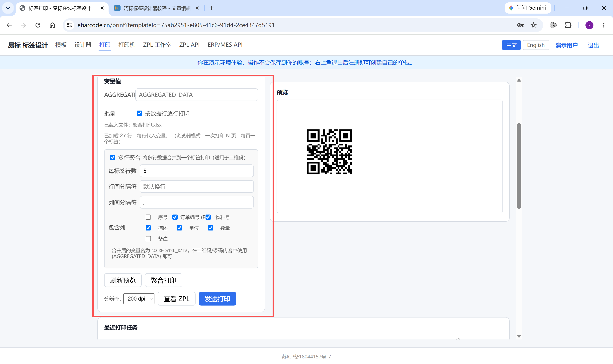Restore down the browser window
Viewport: 613px width, 364px height.
coord(585,8)
